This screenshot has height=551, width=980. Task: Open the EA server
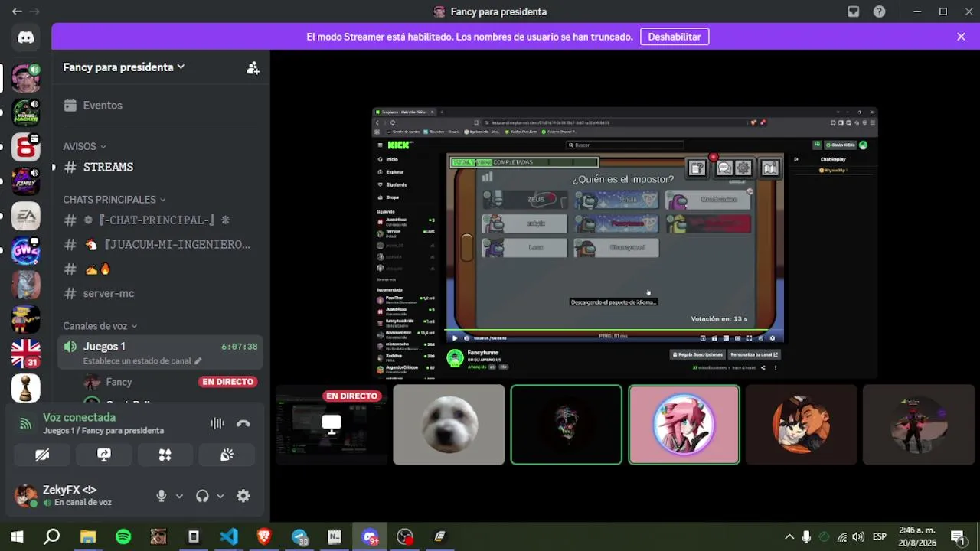(25, 216)
